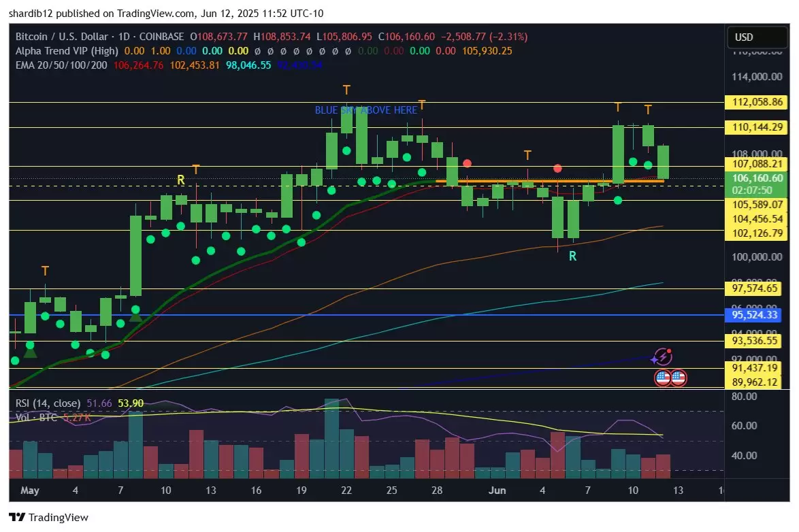Click the BLUE SKY ABOVE HERE annotation

point(366,110)
